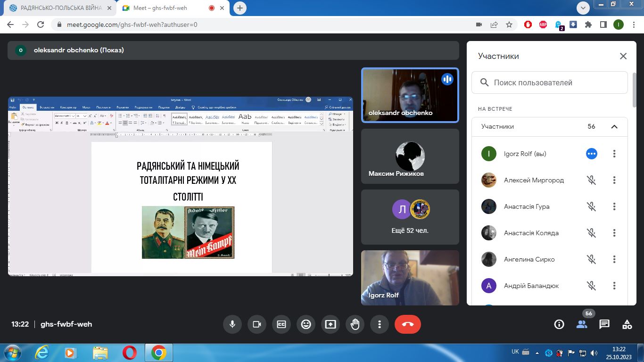This screenshot has height=362, width=644.
Task: Start presenting with the share screen icon
Action: 330,324
